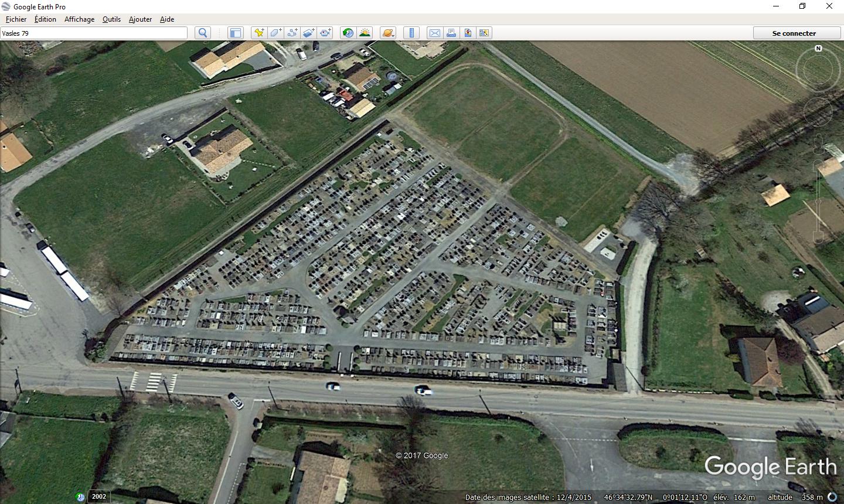Image resolution: width=844 pixels, height=504 pixels.
Task: Click the historical imagery clock icon at bottom left
Action: 80,497
